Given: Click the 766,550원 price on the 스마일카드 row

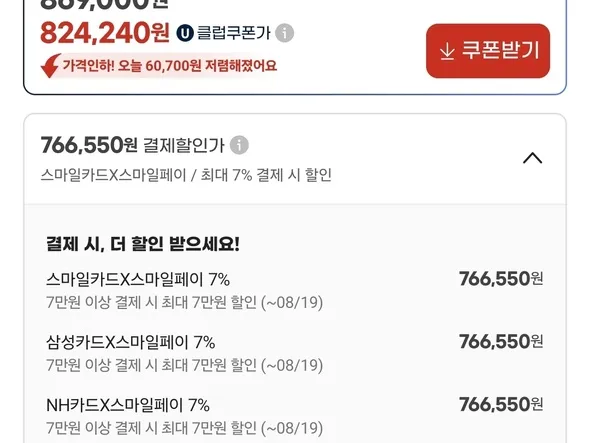Looking at the screenshot, I should (501, 279).
